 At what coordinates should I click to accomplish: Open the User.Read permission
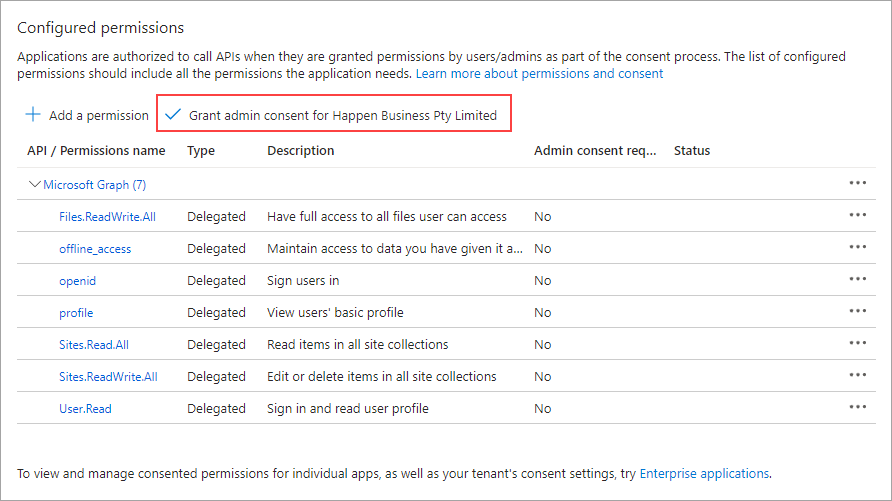point(85,408)
